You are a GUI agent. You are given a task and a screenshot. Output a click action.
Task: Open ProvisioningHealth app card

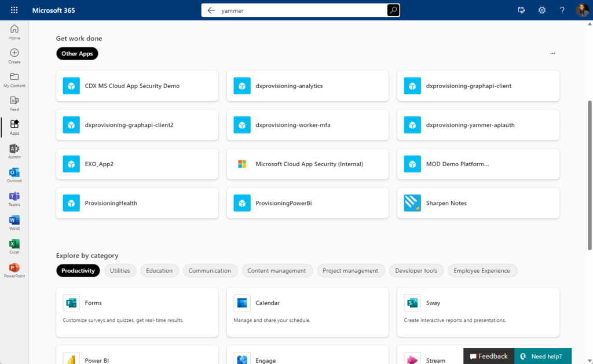pos(137,203)
